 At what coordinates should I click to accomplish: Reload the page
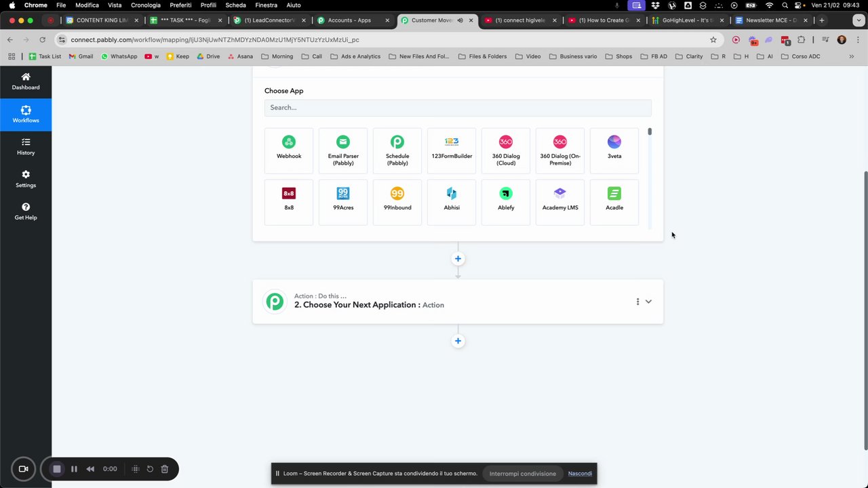click(42, 40)
